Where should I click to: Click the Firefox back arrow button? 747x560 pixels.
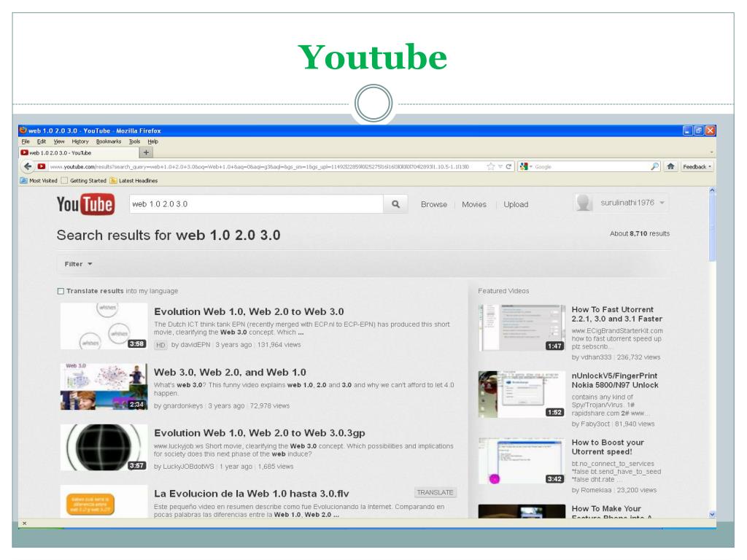(28, 166)
